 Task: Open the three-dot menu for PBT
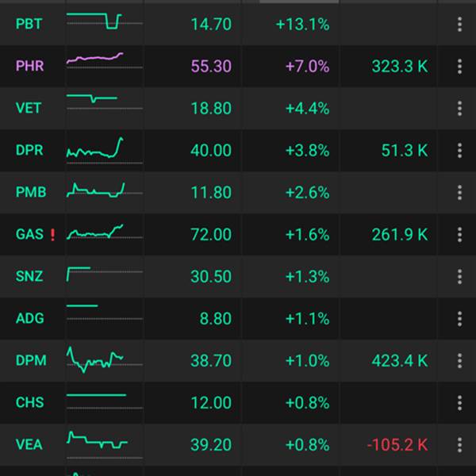[x=459, y=25]
